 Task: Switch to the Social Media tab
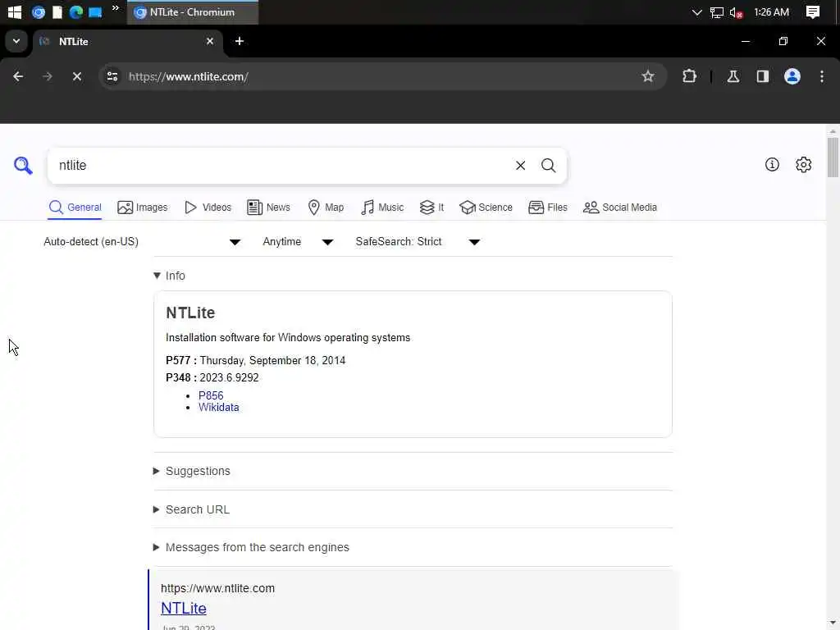pyautogui.click(x=620, y=208)
